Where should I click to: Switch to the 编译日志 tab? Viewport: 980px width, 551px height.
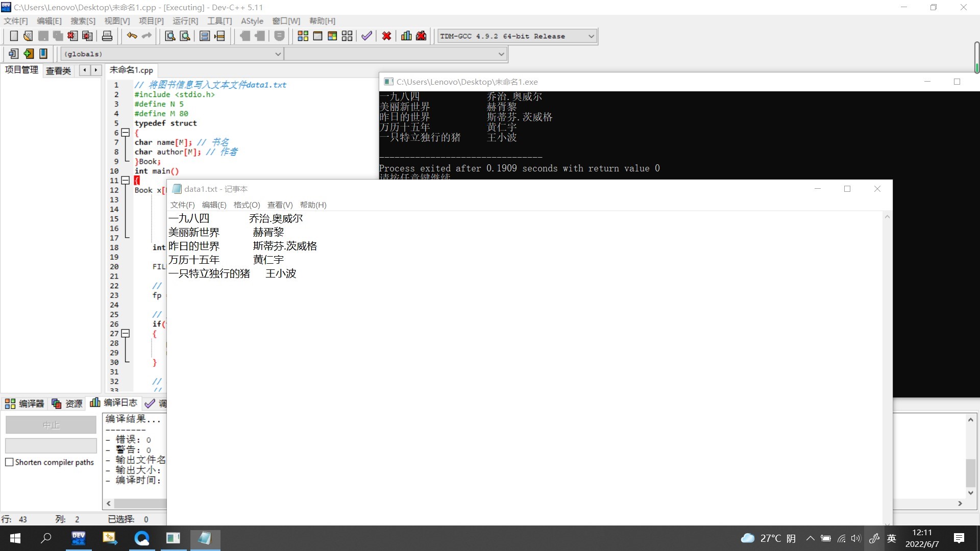point(114,403)
